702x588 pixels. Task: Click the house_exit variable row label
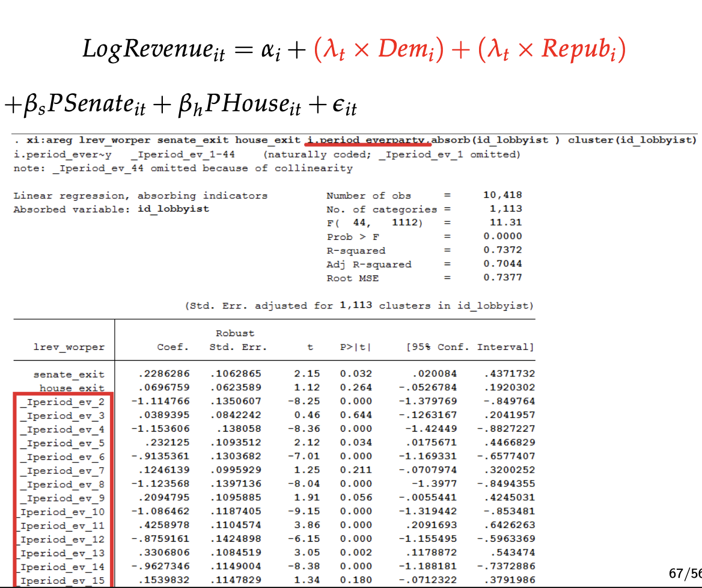pos(72,388)
